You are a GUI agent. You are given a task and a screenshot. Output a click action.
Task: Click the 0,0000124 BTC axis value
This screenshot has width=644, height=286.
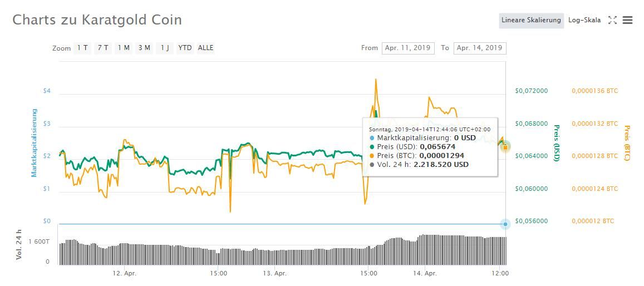click(x=594, y=189)
